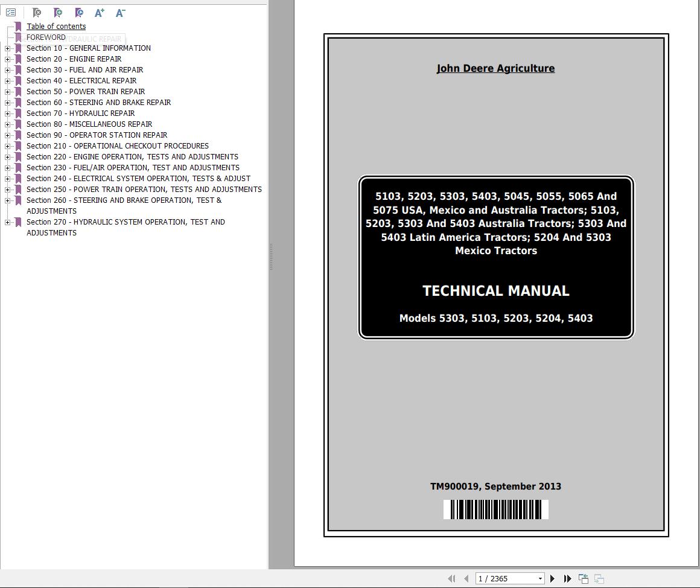Image resolution: width=700 pixels, height=588 pixels.
Task: Select Section 250 - POWER TRAIN OPERATION bookmark
Action: [x=144, y=190]
